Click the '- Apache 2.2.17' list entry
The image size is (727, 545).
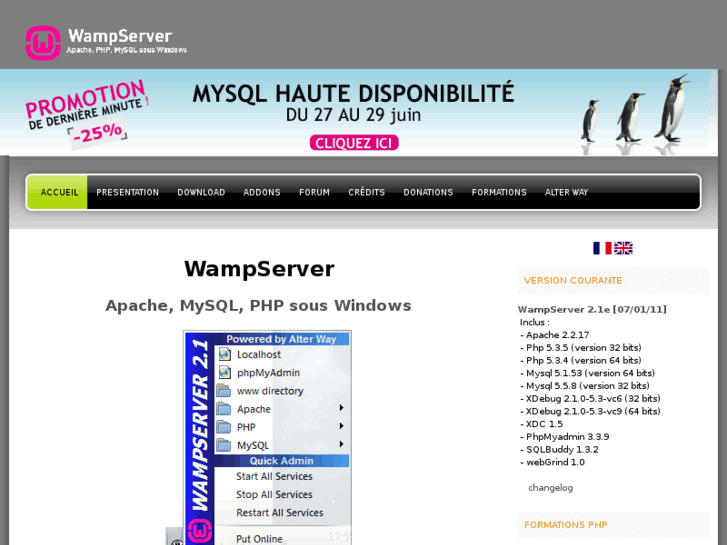(555, 335)
